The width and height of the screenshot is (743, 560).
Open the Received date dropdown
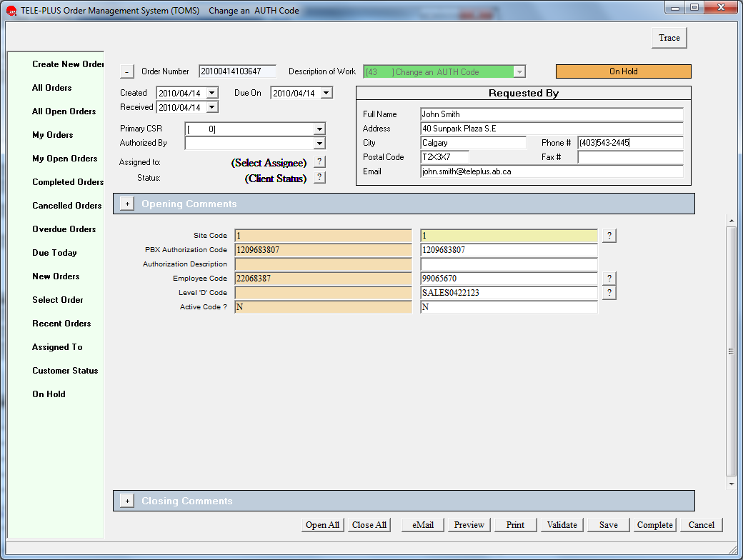(x=212, y=107)
